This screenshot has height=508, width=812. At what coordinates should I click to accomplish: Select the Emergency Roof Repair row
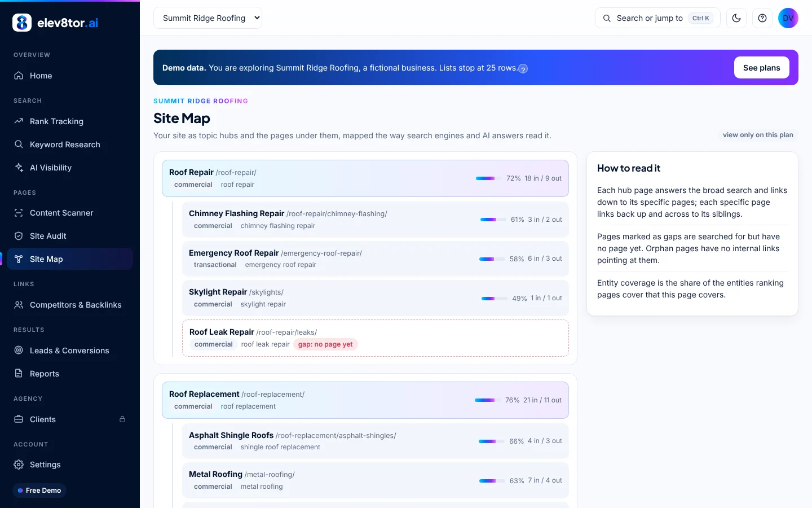click(376, 259)
